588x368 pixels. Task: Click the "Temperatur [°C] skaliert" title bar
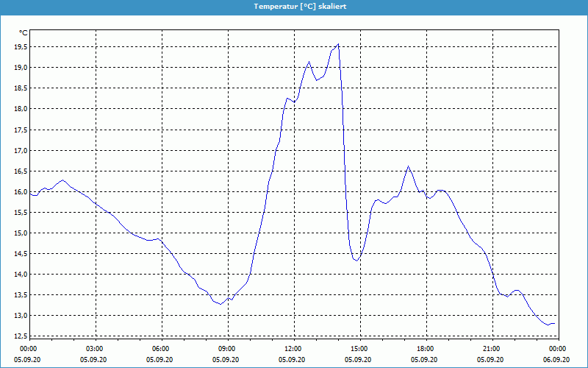(x=294, y=6)
